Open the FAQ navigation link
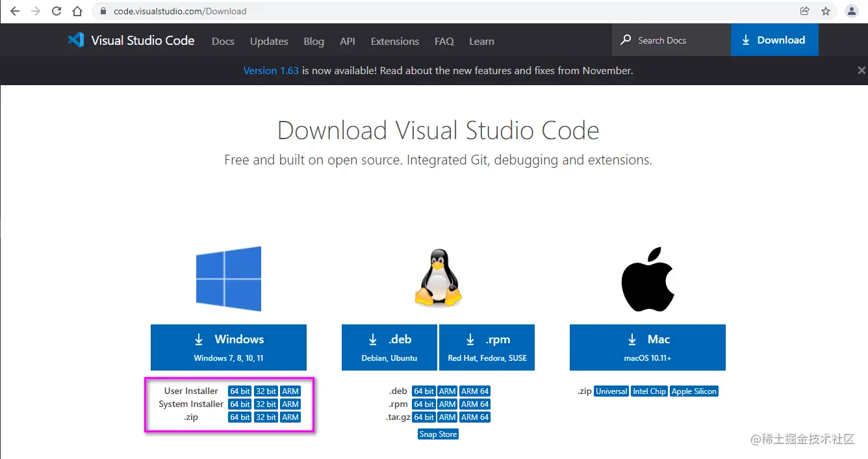868x459 pixels. 444,41
